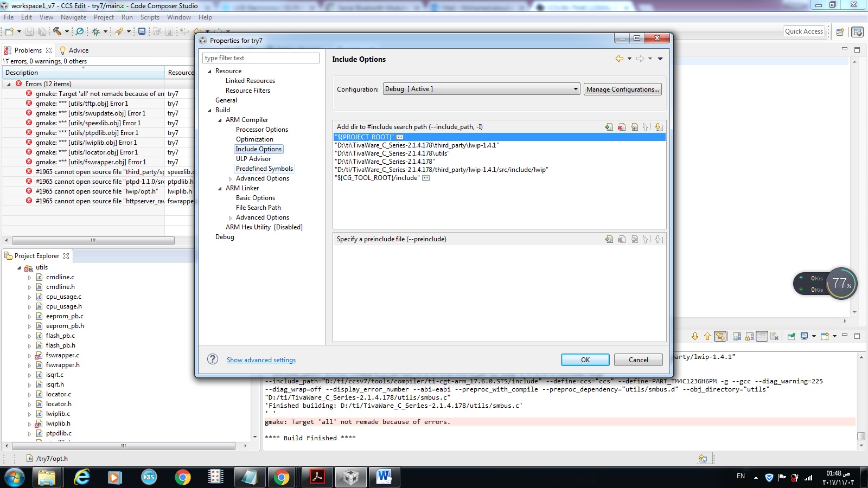Click the type filter text field

(261, 58)
